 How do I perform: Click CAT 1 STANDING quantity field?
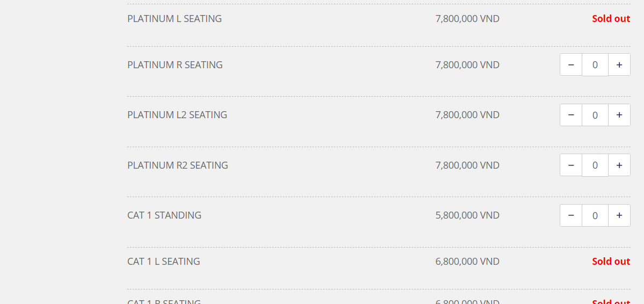[x=595, y=215]
